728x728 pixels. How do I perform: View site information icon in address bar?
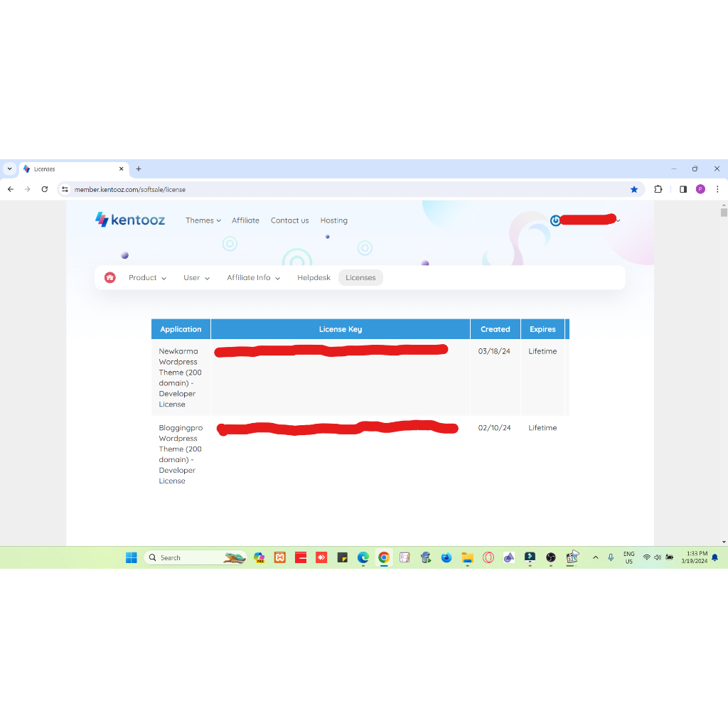[65, 189]
